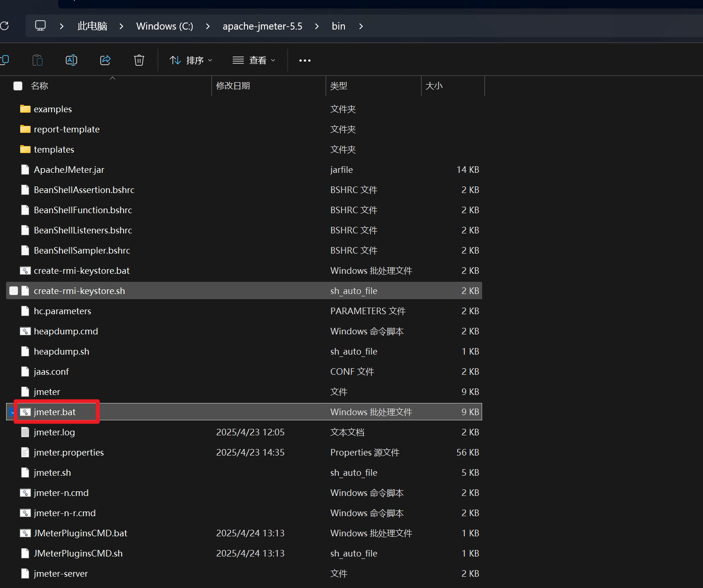Uncheck the jmeter.bat row checkbox
The height and width of the screenshot is (588, 703).
point(12,412)
